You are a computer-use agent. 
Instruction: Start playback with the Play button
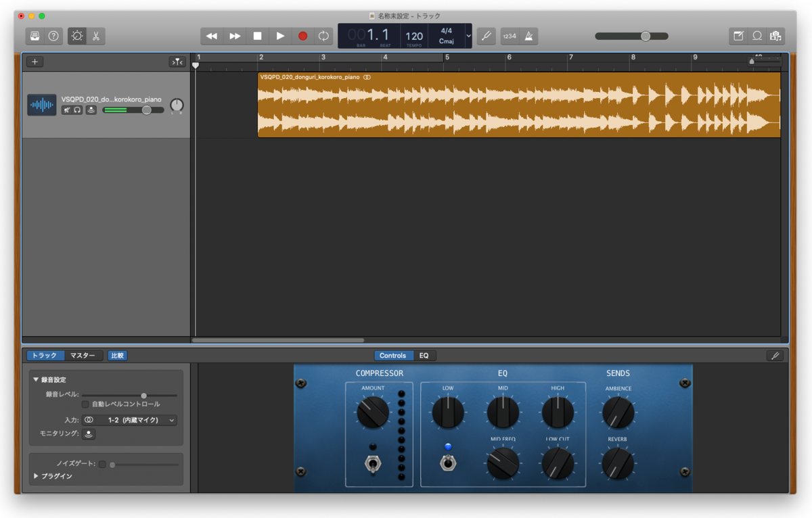click(x=280, y=36)
